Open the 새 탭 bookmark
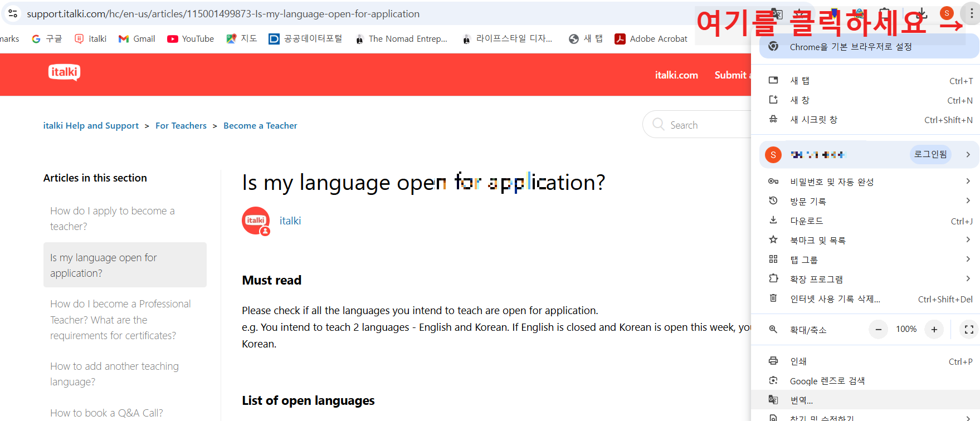This screenshot has height=421, width=980. (x=586, y=38)
